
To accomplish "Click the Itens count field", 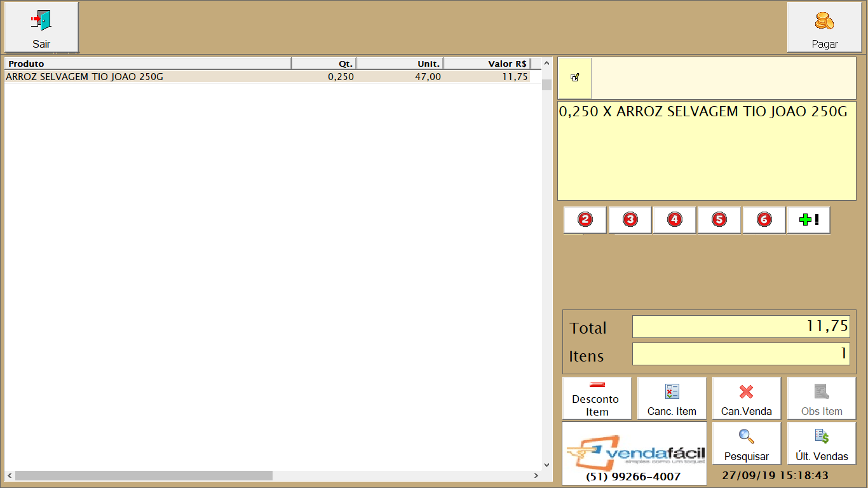I will tap(741, 354).
